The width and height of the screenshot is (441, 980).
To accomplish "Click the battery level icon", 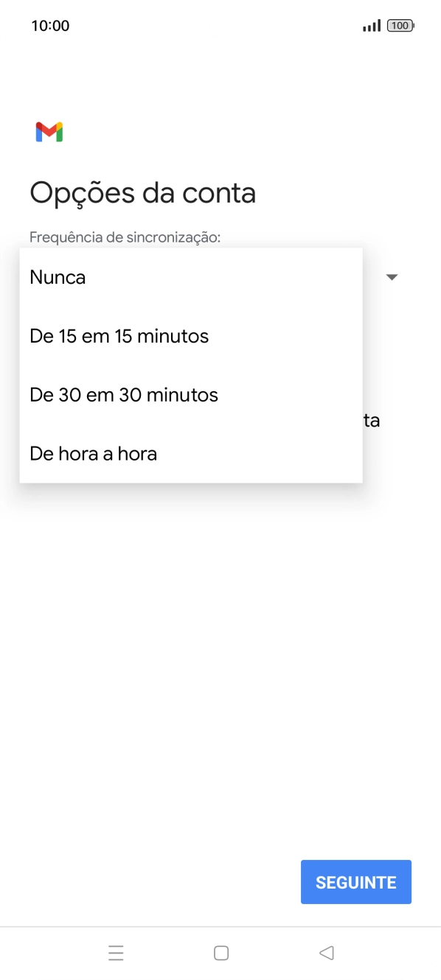I will click(x=400, y=25).
